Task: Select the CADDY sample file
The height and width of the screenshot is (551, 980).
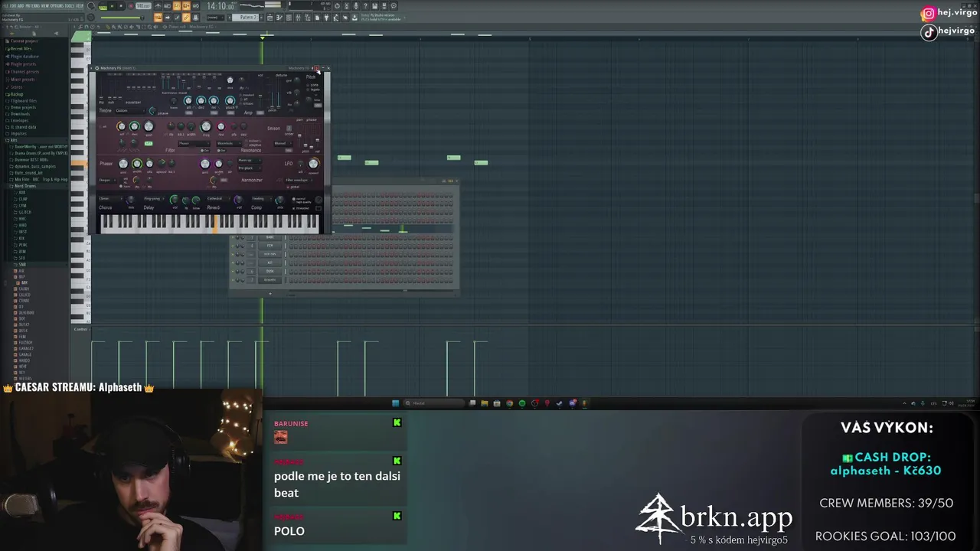Action: pos(22,289)
